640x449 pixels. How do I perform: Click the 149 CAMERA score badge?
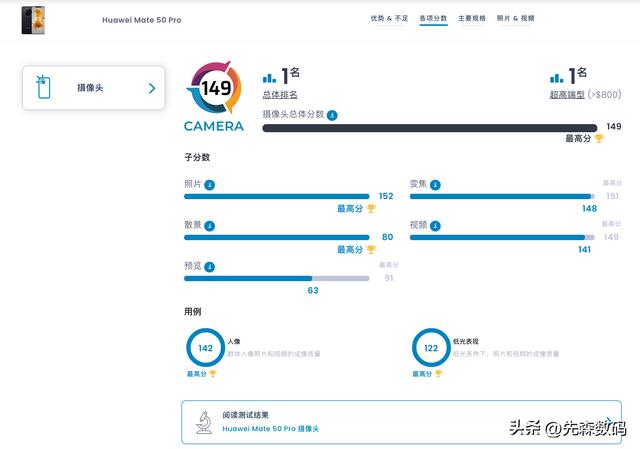pos(214,97)
